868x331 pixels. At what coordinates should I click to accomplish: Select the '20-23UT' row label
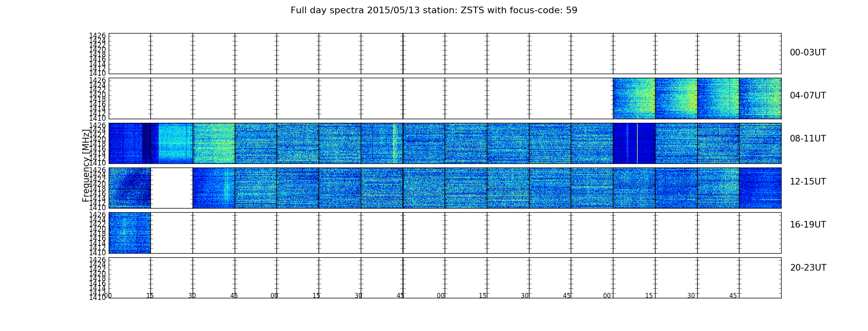[808, 268]
